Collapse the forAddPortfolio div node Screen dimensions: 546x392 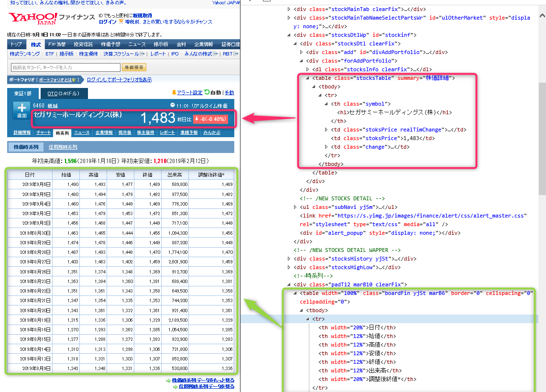pyautogui.click(x=301, y=61)
